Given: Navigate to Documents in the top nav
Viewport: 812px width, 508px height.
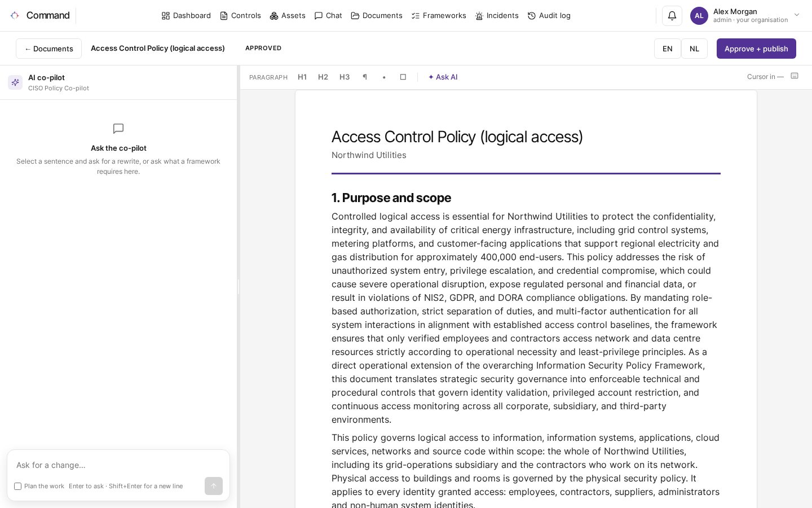Looking at the screenshot, I should pos(377,16).
